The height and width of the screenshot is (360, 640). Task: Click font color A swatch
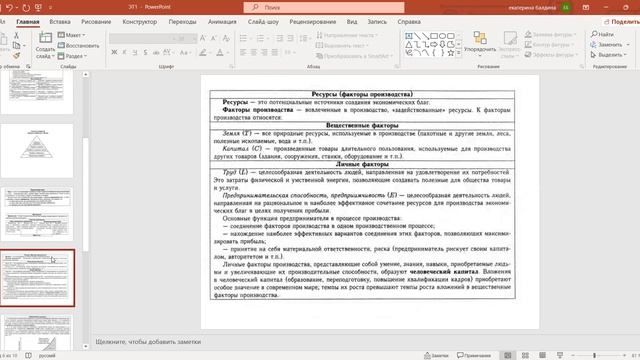[x=220, y=52]
